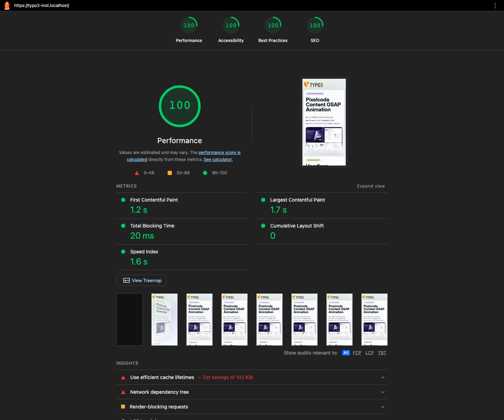
Task: Click red triangle beside Network dependency tree
Action: [x=123, y=392]
